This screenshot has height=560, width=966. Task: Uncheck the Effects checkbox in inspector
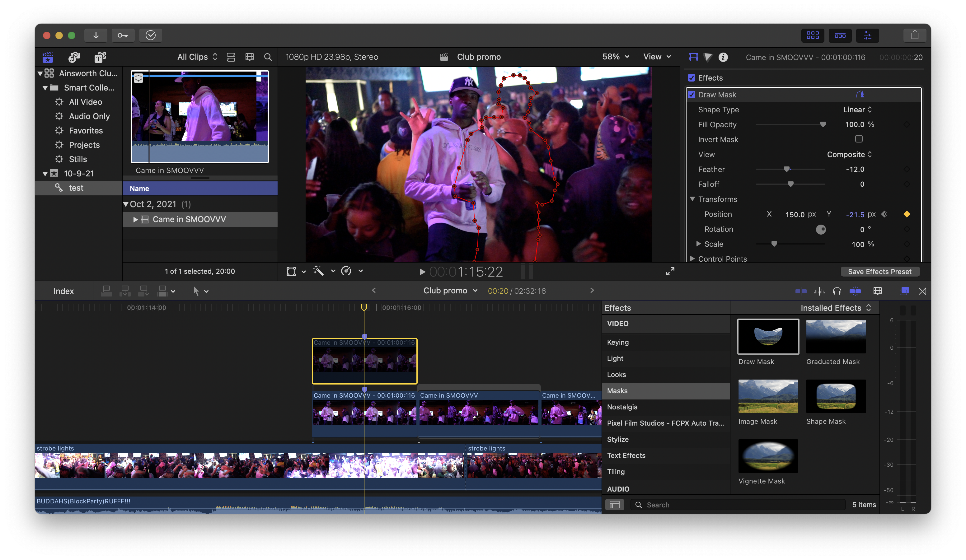pos(692,78)
